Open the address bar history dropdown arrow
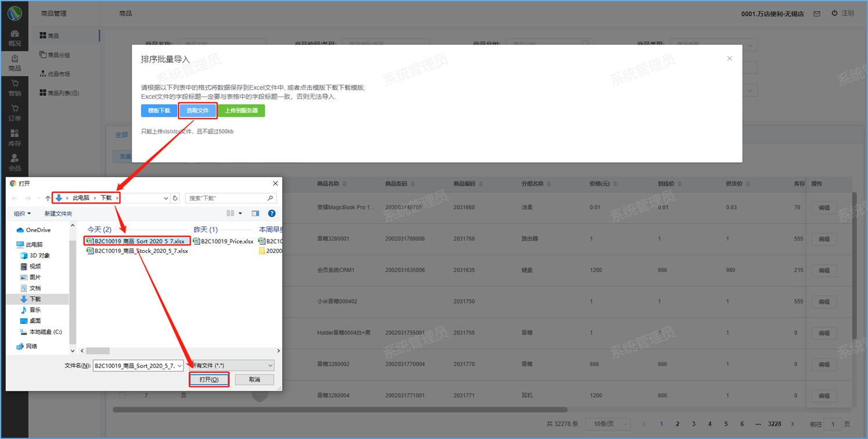 tap(166, 198)
